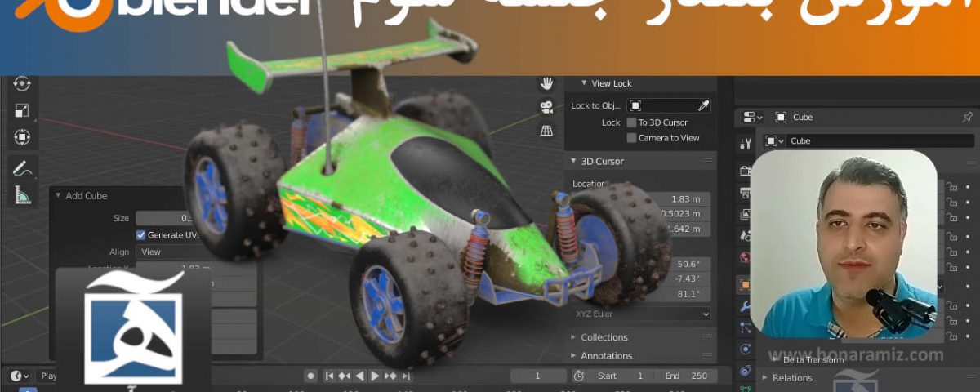
Task: Collapse the 3D Cursor panel
Action: 573,162
